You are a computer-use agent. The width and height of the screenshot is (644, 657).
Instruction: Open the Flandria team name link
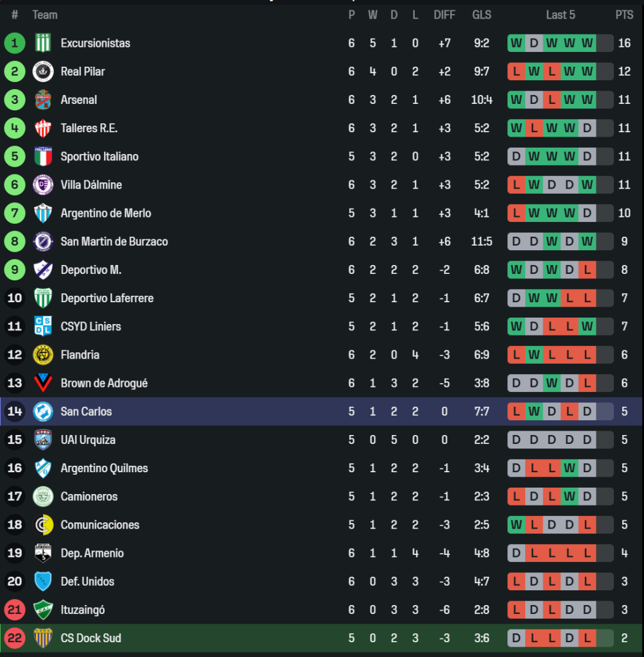(x=80, y=355)
